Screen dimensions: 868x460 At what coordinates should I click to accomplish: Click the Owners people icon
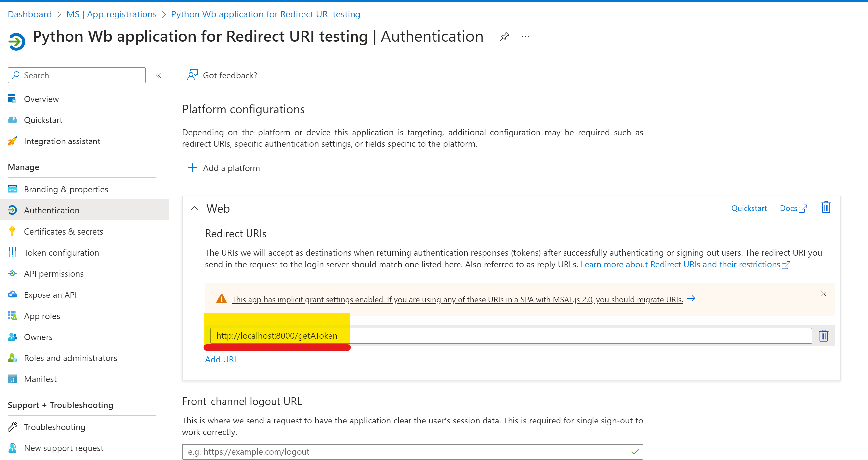(x=12, y=337)
